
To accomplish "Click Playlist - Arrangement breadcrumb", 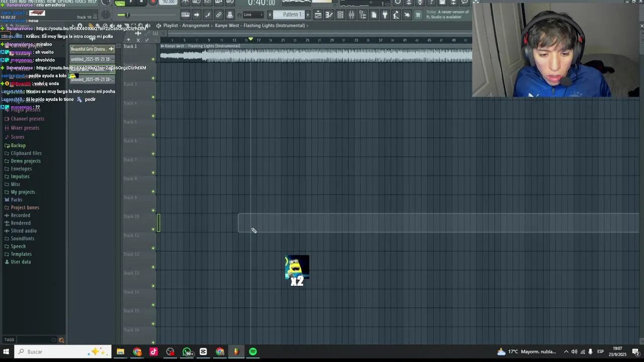I will tap(186, 26).
